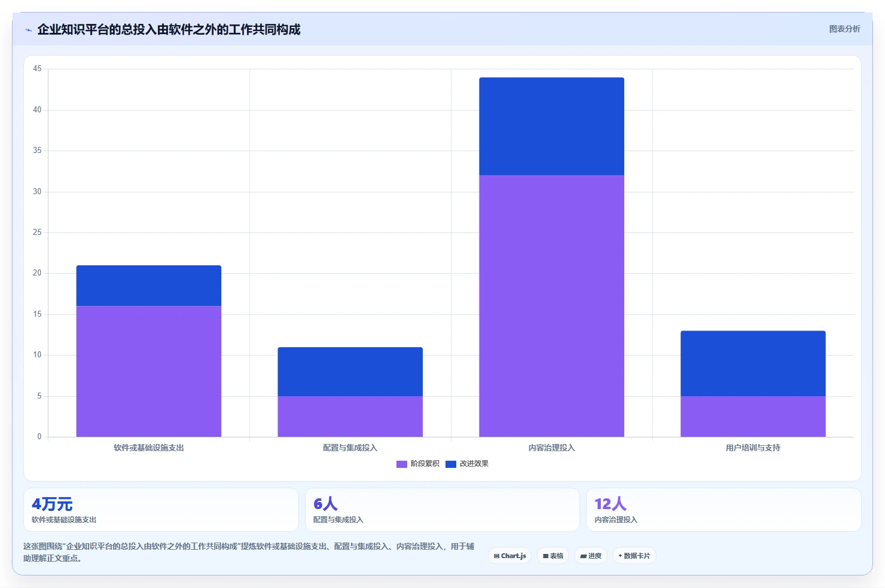Image resolution: width=885 pixels, height=588 pixels.
Task: Click y-axis tick label 10
Action: (37, 355)
